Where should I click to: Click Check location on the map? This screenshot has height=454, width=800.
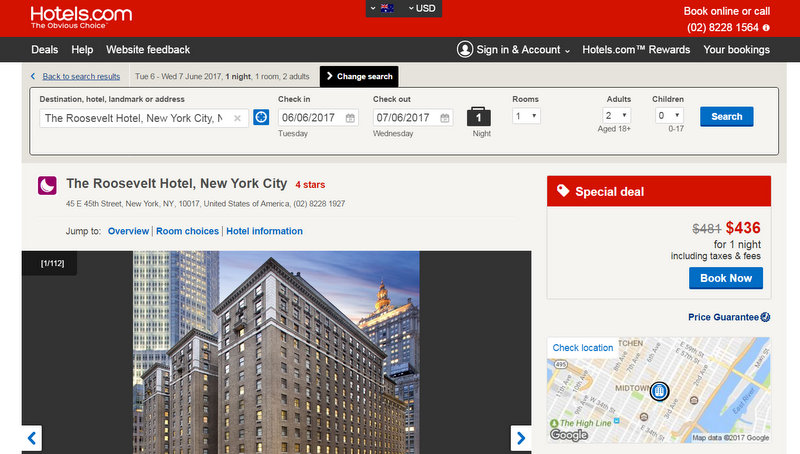pos(583,348)
